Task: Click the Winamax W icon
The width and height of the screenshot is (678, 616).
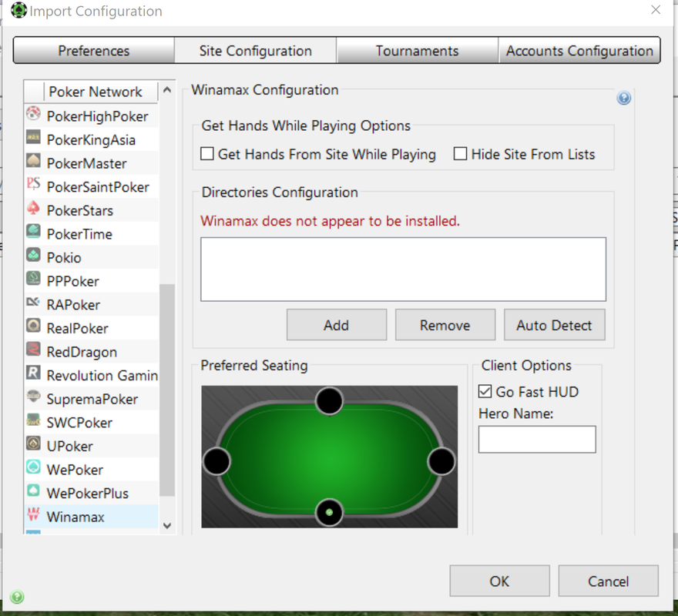Action: tap(33, 514)
